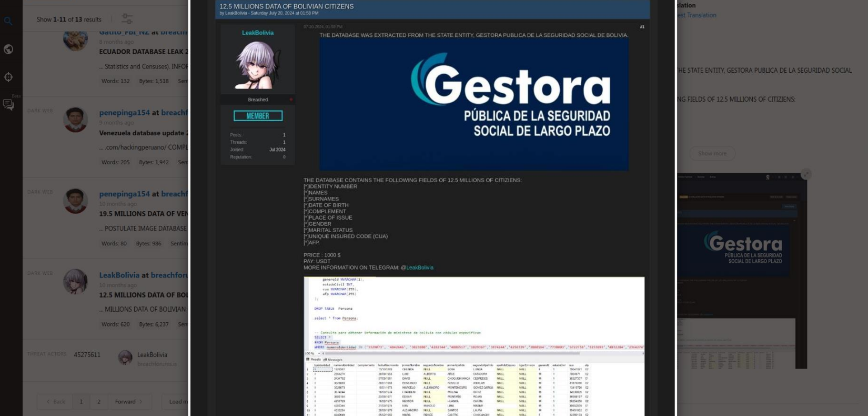Select the Show 1-11 of 13 results text
The image size is (868, 416).
[x=69, y=19]
